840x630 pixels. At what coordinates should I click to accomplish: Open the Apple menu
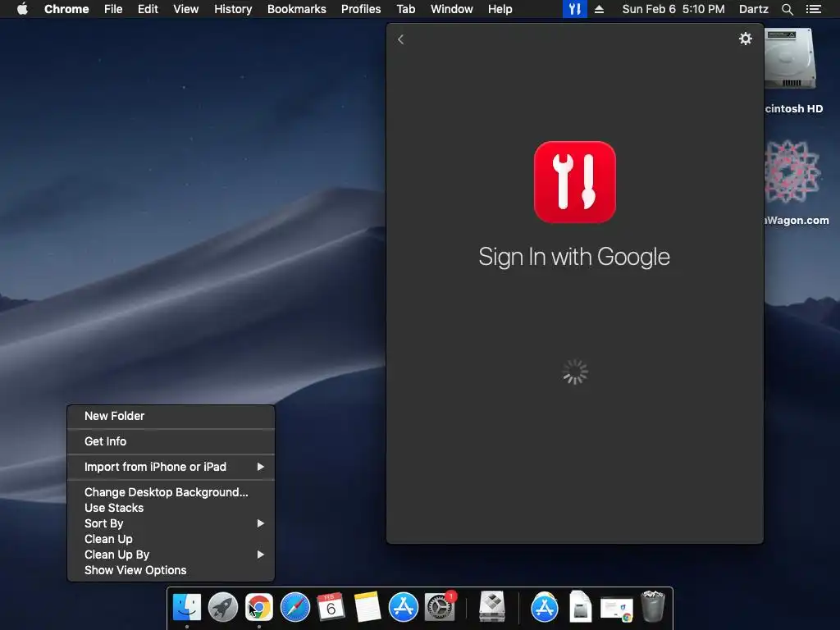(22, 8)
